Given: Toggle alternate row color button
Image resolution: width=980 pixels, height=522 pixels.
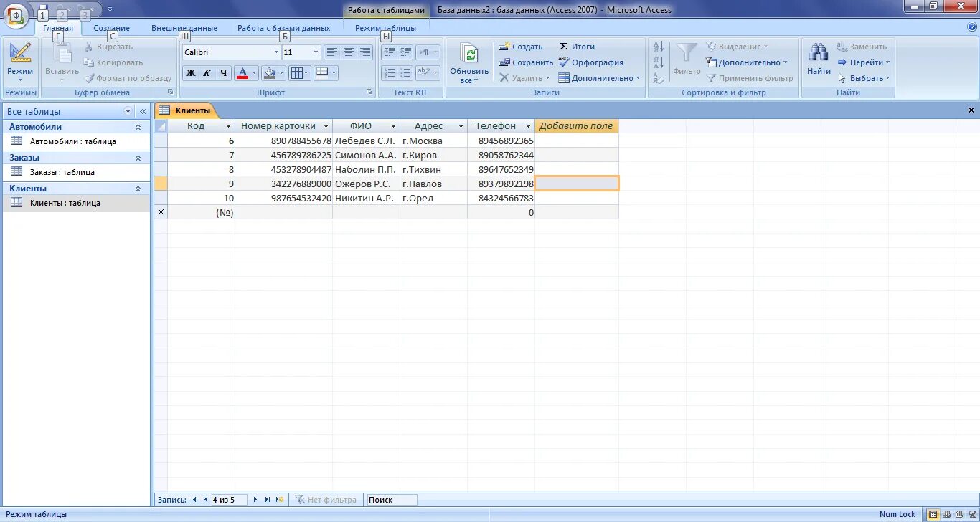Looking at the screenshot, I should (x=326, y=73).
